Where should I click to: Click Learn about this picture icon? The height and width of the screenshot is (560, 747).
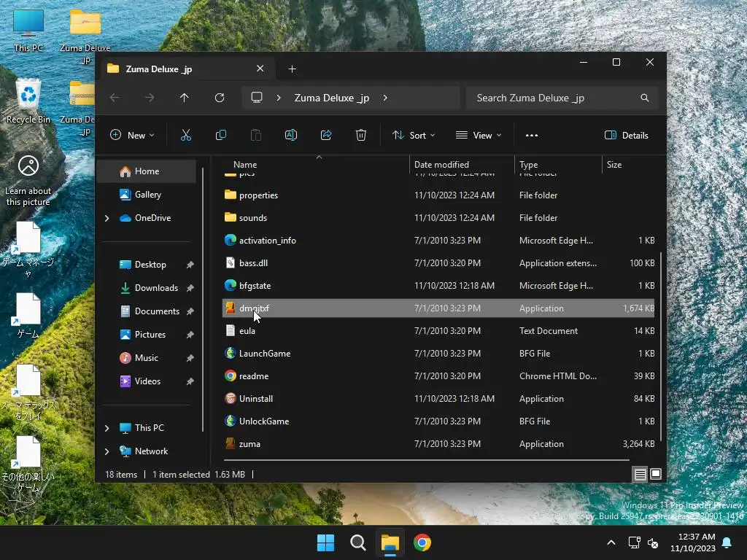click(x=28, y=180)
